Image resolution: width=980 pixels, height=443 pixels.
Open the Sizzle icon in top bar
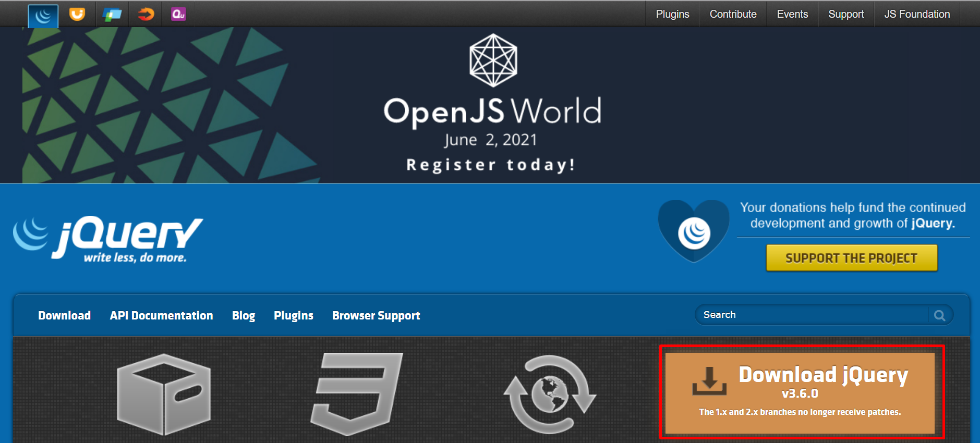pos(146,14)
